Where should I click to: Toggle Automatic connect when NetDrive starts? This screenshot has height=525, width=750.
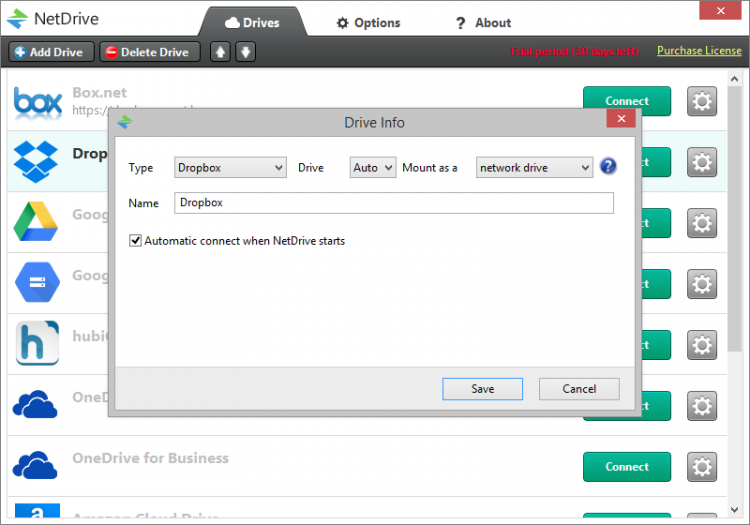pos(135,241)
